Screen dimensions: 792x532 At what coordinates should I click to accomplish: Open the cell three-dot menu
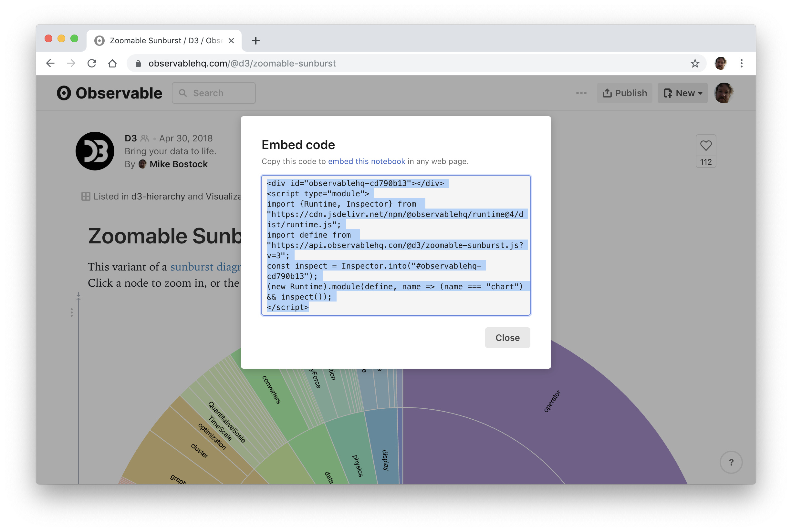pyautogui.click(x=71, y=312)
